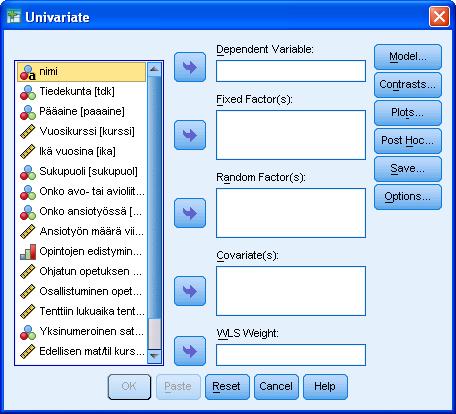456x414 pixels.
Task: Open the Post Hoc... dialog
Action: [408, 141]
